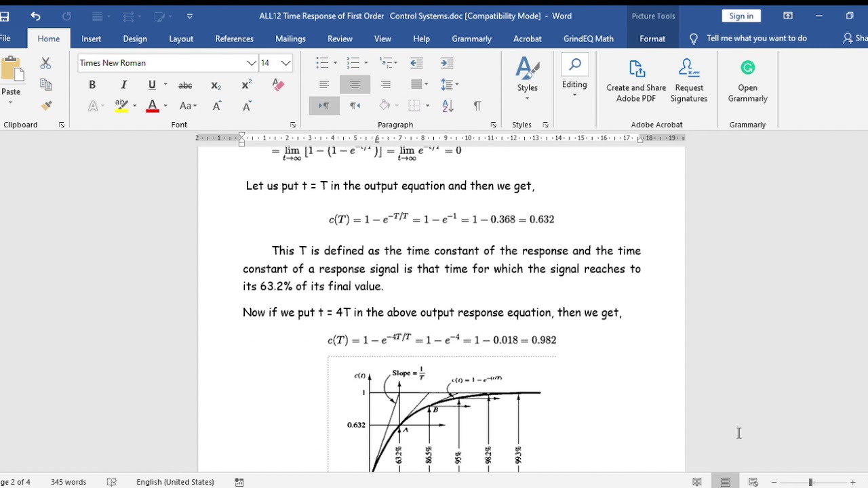Undo the last action
The width and height of the screenshot is (868, 488).
click(x=35, y=16)
